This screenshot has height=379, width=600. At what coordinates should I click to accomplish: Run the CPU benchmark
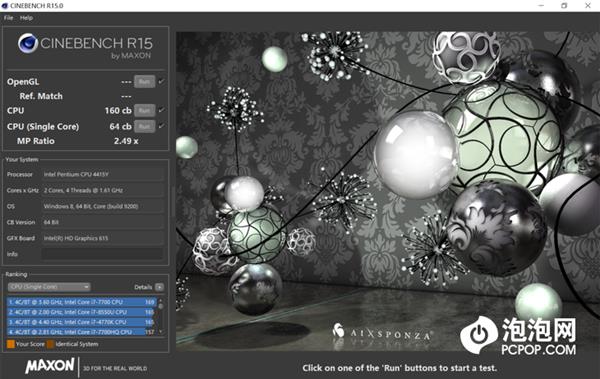(x=145, y=111)
